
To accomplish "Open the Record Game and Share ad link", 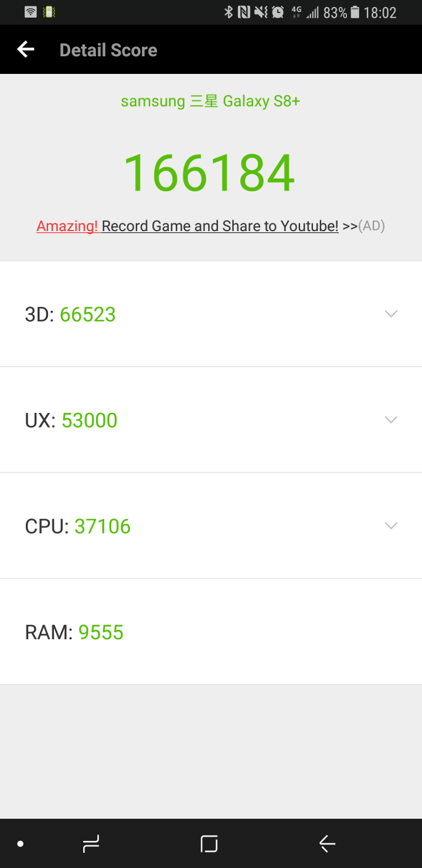I will tap(220, 226).
